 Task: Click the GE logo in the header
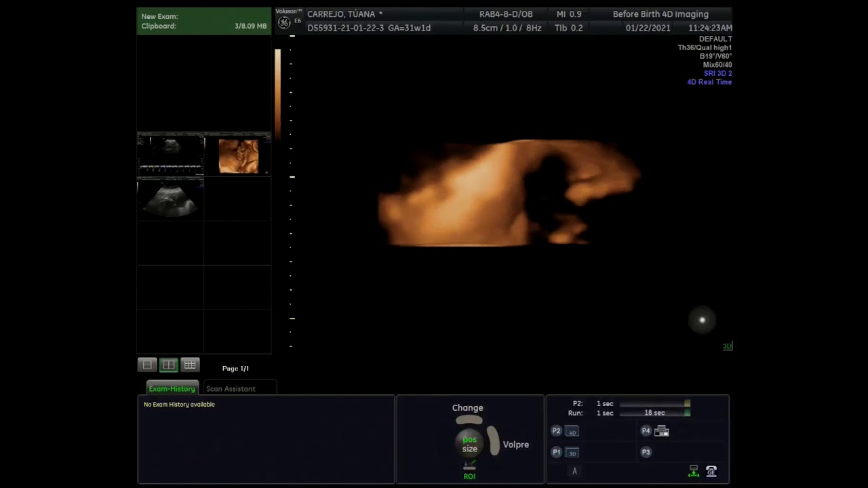pyautogui.click(x=284, y=22)
